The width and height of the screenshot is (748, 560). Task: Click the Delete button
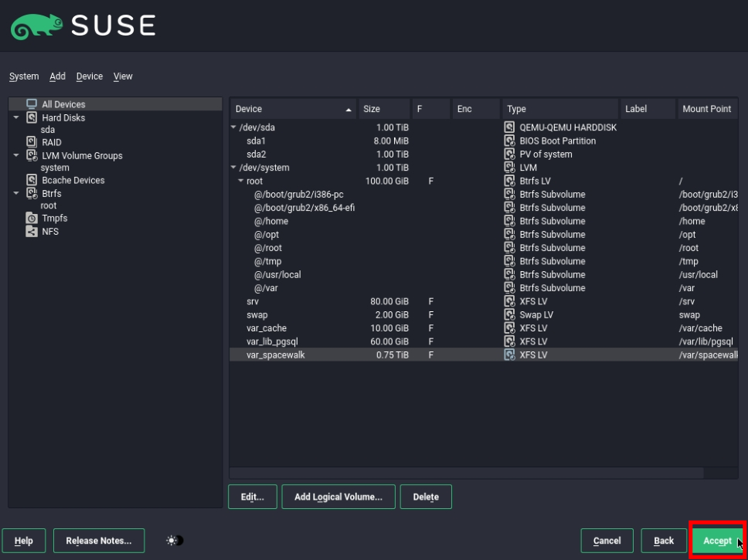[426, 497]
